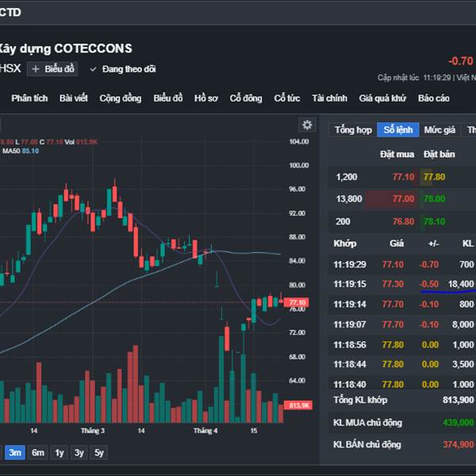The image size is (476, 476).
Task: Open the Phân tích tab
Action: click(29, 98)
